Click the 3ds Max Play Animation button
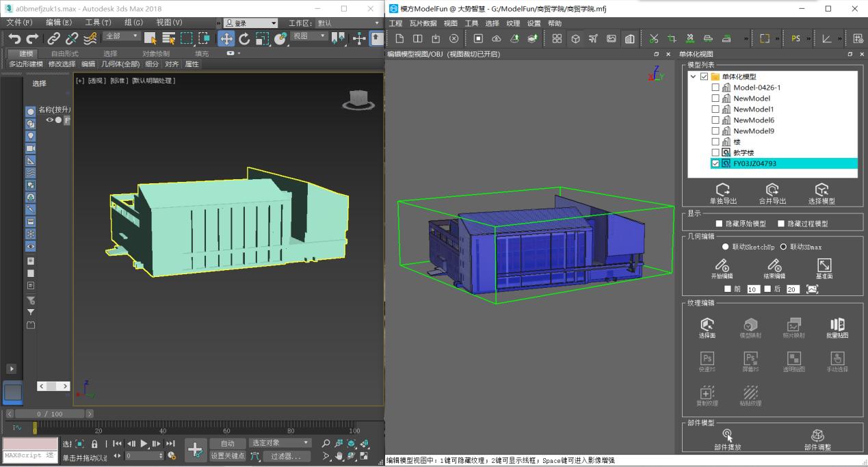This screenshot has height=467, width=868. (144, 443)
